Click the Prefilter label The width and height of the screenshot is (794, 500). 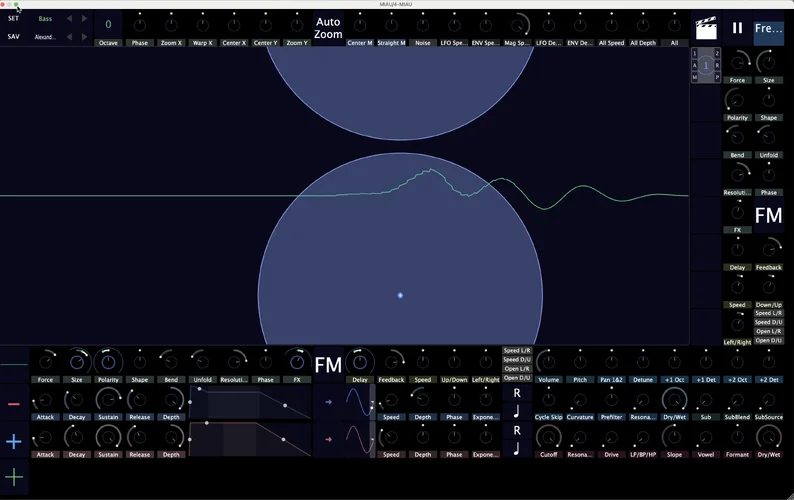(x=611, y=417)
